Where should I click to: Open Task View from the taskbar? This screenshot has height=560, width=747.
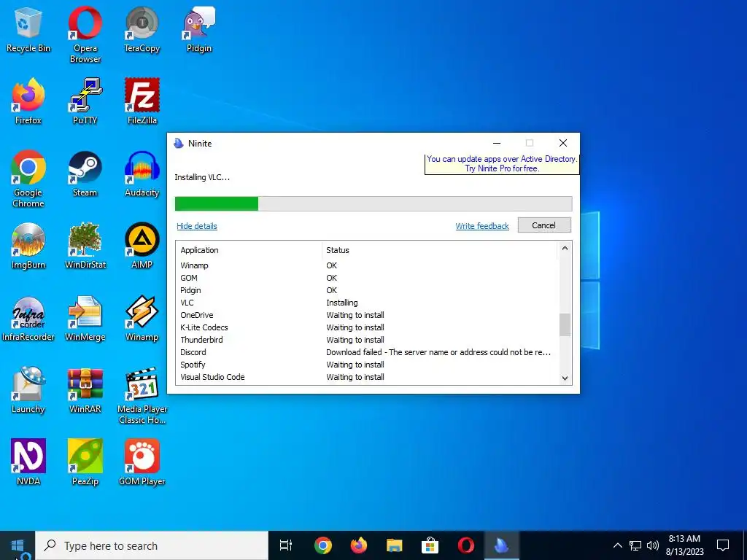[286, 545]
